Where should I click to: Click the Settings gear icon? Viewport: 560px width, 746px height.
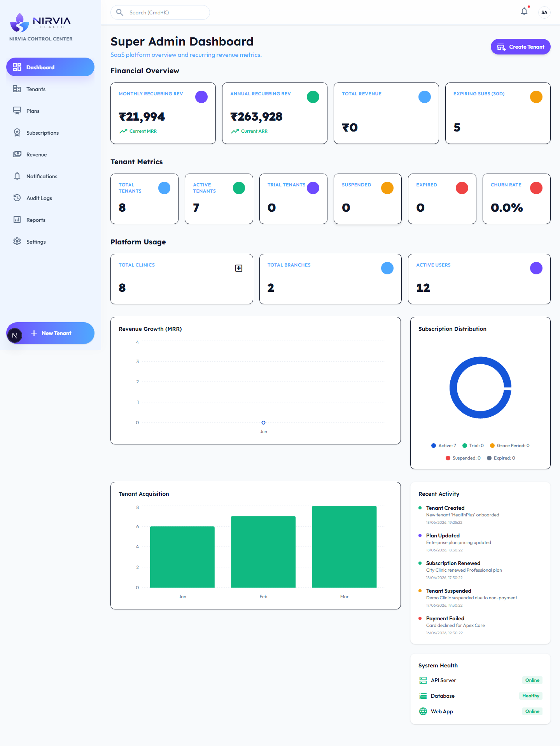[x=17, y=241]
